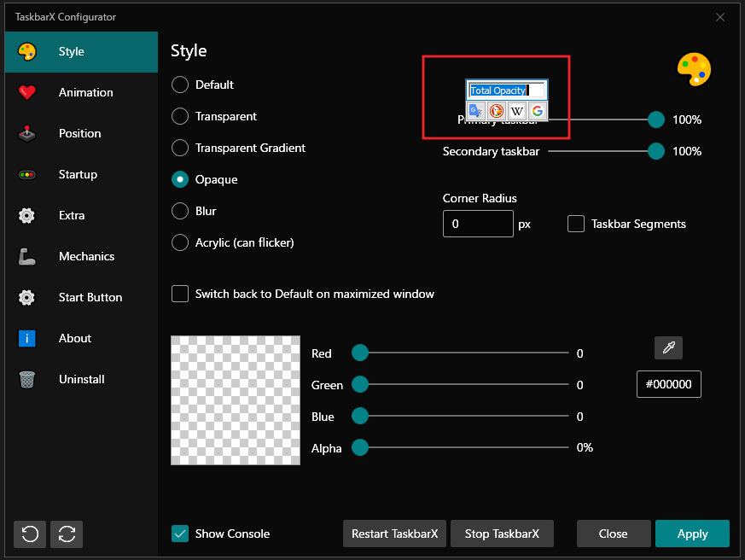Switch to the Style tab

coord(81,52)
